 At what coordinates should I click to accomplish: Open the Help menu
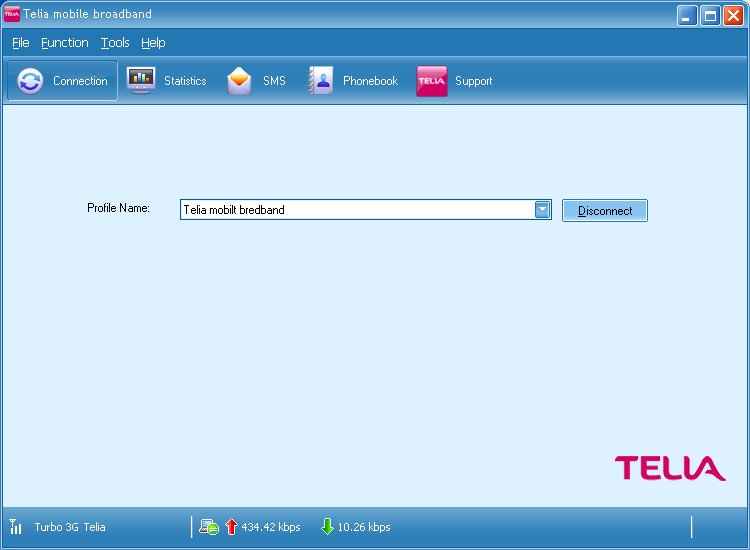tap(153, 43)
